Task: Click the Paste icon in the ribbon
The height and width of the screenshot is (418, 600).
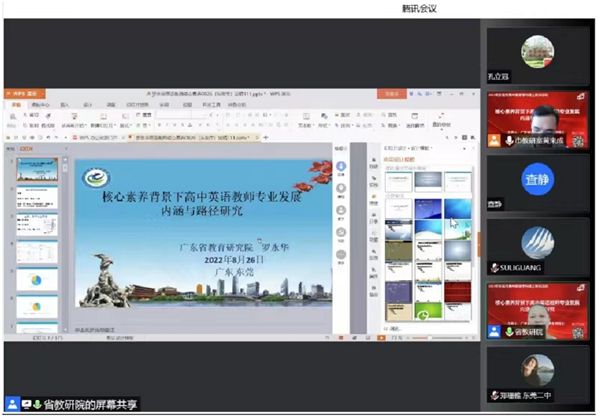Action: tap(12, 117)
